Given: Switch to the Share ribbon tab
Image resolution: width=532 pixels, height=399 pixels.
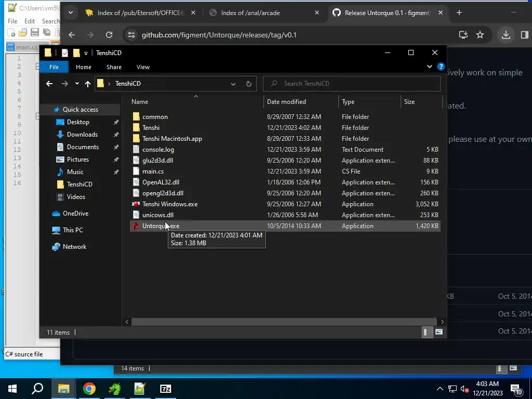Looking at the screenshot, I should [114, 67].
